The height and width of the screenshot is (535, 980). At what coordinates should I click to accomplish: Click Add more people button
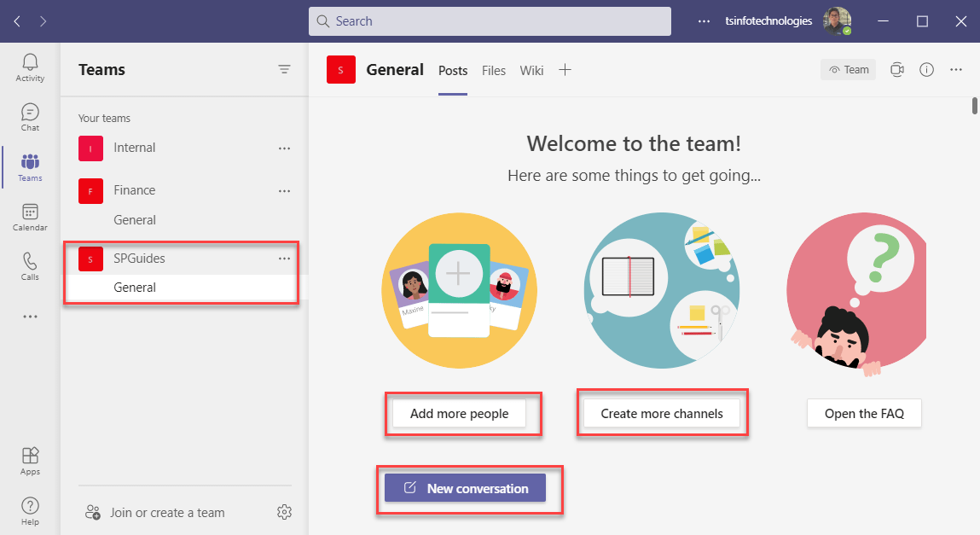click(460, 413)
